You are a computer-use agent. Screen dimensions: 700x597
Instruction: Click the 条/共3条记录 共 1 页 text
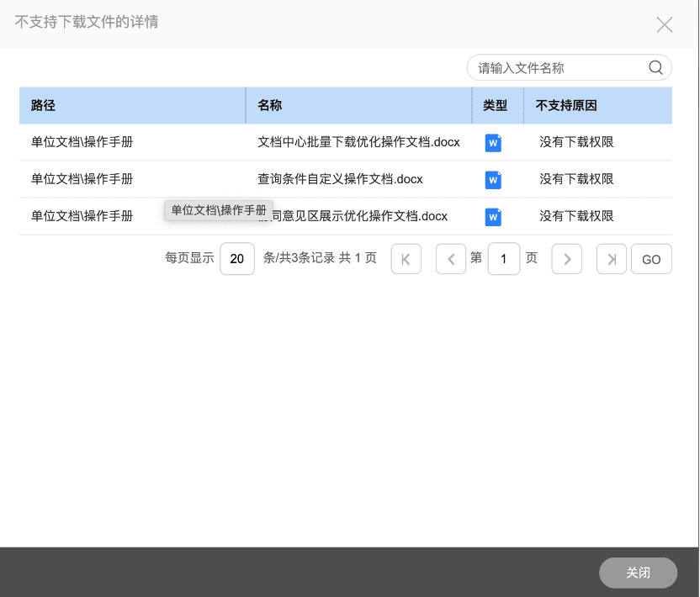320,258
